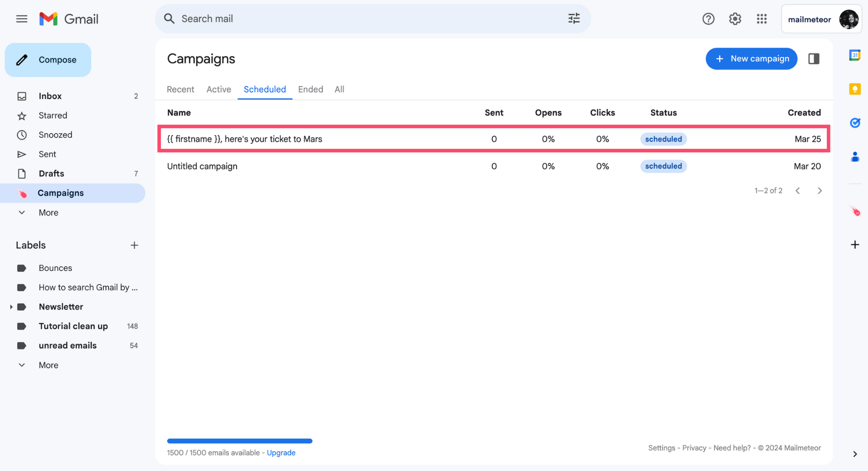Open the Google apps grid
The image size is (868, 471).
762,19
